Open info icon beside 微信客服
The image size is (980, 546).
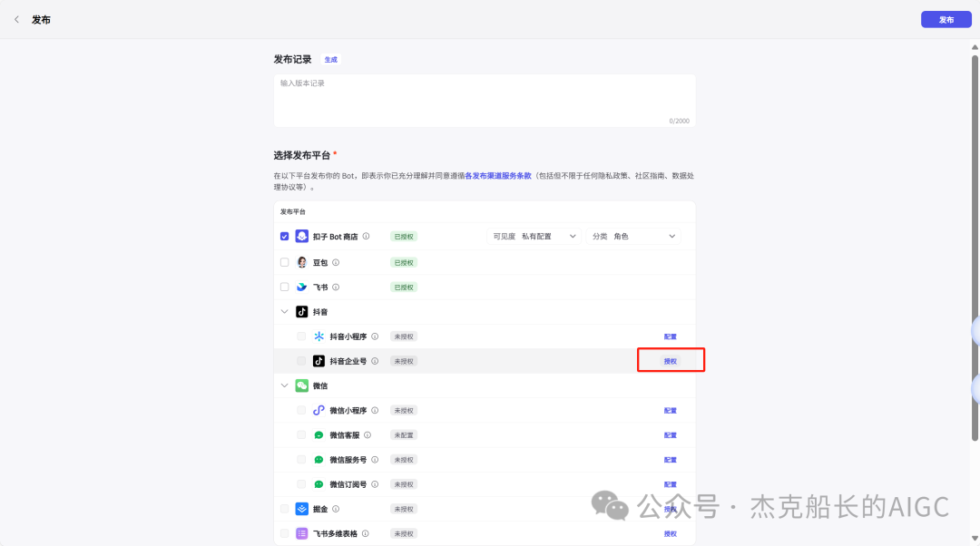click(x=367, y=434)
